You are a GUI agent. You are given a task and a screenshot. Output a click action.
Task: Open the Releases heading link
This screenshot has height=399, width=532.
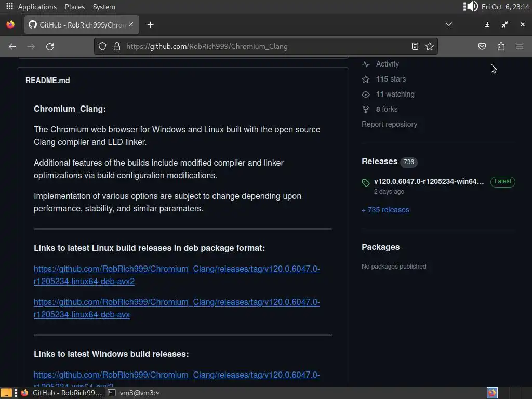point(379,161)
